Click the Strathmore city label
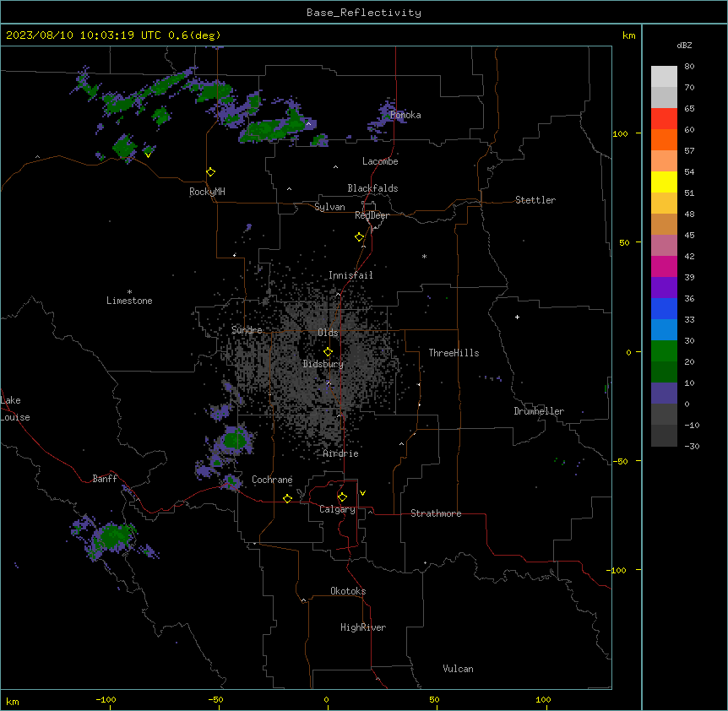Screen dimensions: 728x711 (436, 513)
